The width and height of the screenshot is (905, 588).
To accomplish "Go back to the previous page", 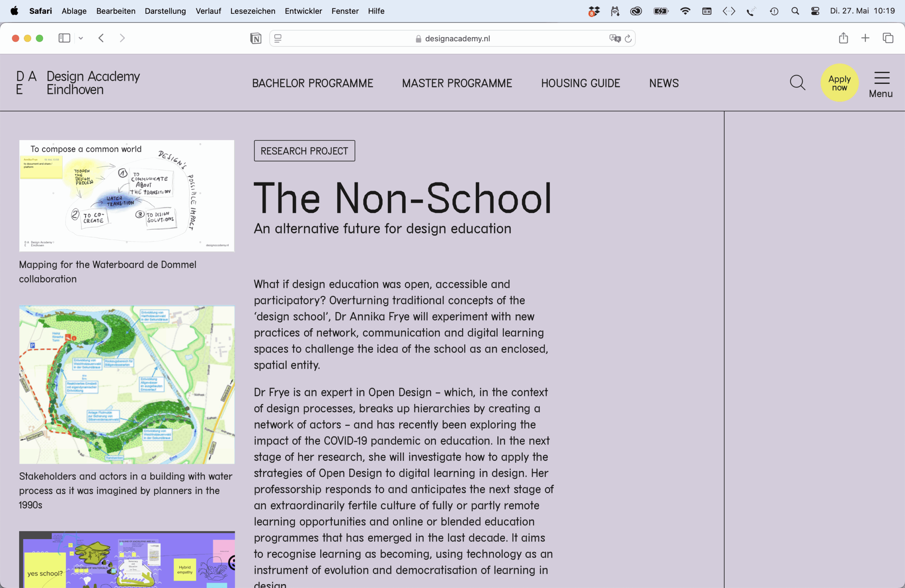I will coord(101,38).
